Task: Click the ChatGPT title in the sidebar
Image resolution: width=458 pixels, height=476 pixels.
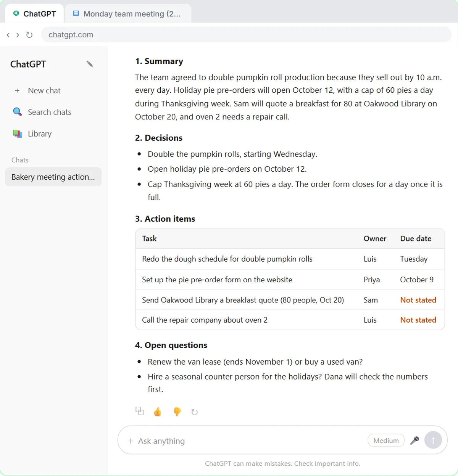Action: (28, 64)
